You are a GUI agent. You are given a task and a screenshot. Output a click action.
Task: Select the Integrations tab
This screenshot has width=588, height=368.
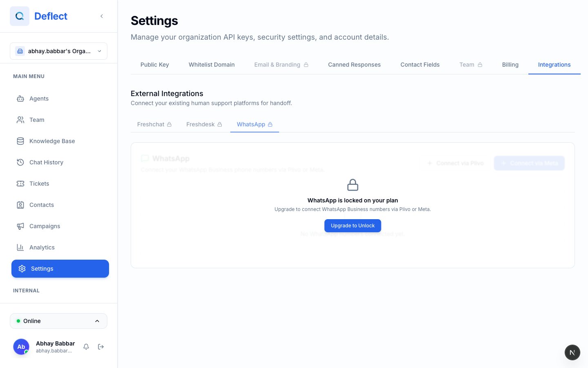click(x=555, y=65)
